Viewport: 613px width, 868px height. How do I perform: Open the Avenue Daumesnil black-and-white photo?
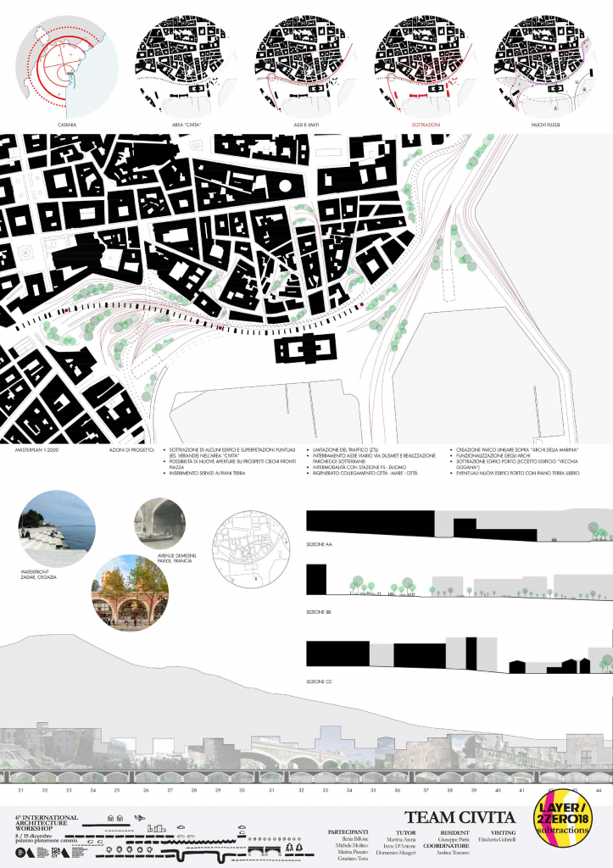click(160, 524)
